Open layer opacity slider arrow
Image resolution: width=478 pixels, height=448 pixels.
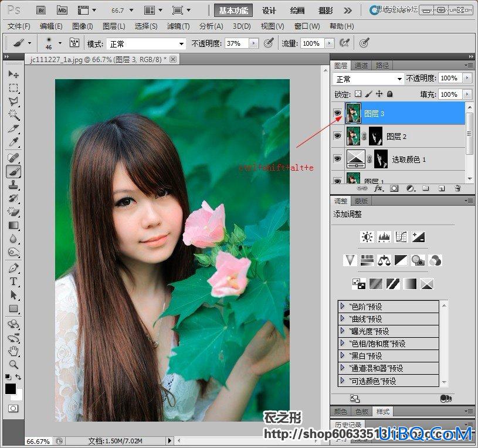click(x=467, y=78)
